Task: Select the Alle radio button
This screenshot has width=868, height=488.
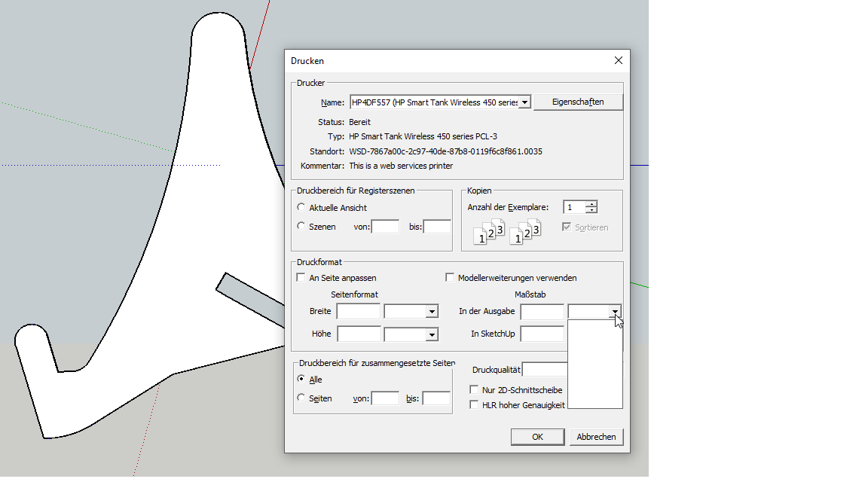Action: coord(301,380)
